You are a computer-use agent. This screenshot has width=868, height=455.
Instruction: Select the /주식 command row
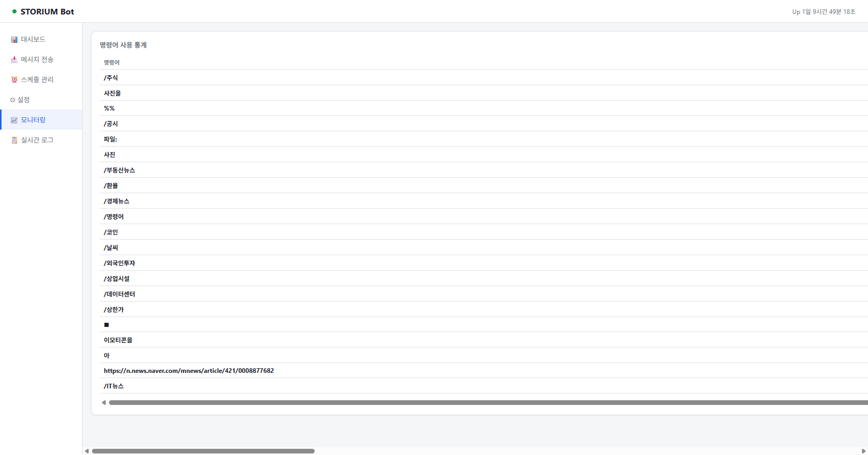tap(111, 77)
